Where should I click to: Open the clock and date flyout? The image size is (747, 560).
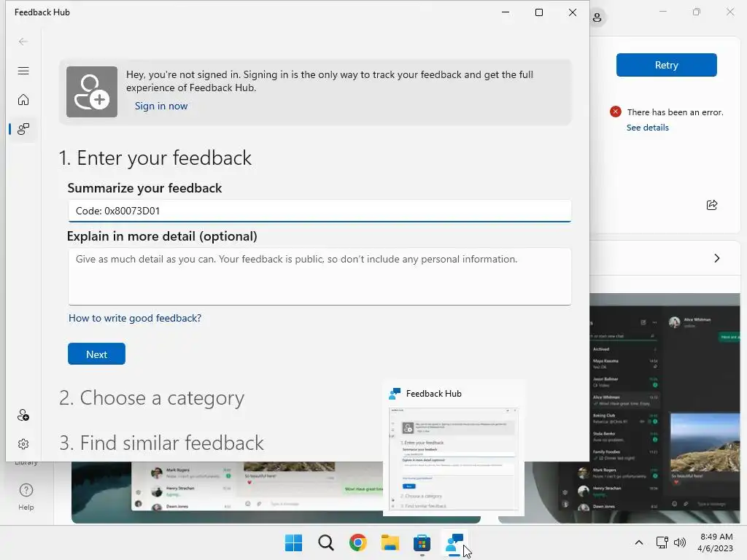pyautogui.click(x=715, y=542)
